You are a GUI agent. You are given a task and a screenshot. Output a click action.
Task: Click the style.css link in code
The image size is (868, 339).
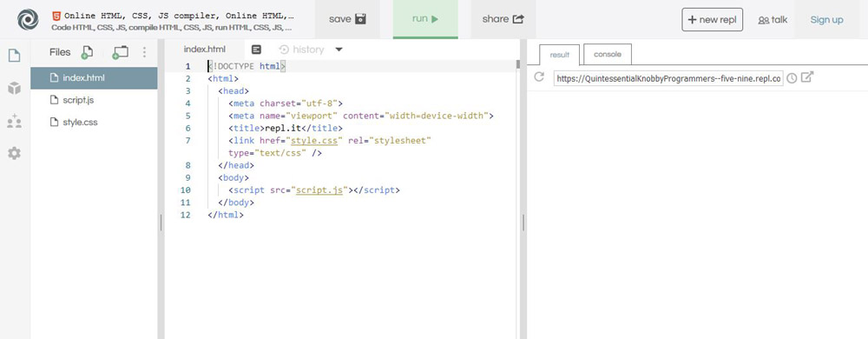(314, 141)
